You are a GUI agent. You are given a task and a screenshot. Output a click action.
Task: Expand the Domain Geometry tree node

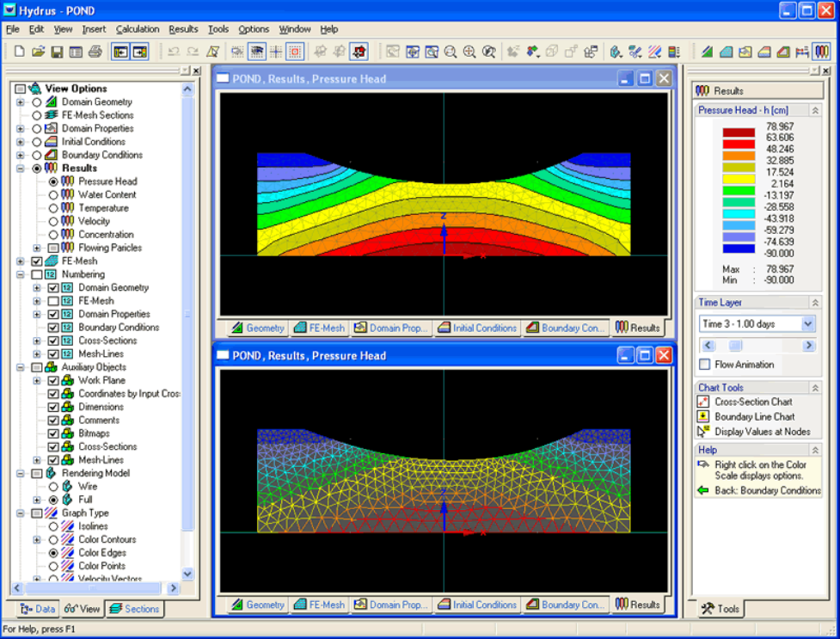tap(21, 102)
